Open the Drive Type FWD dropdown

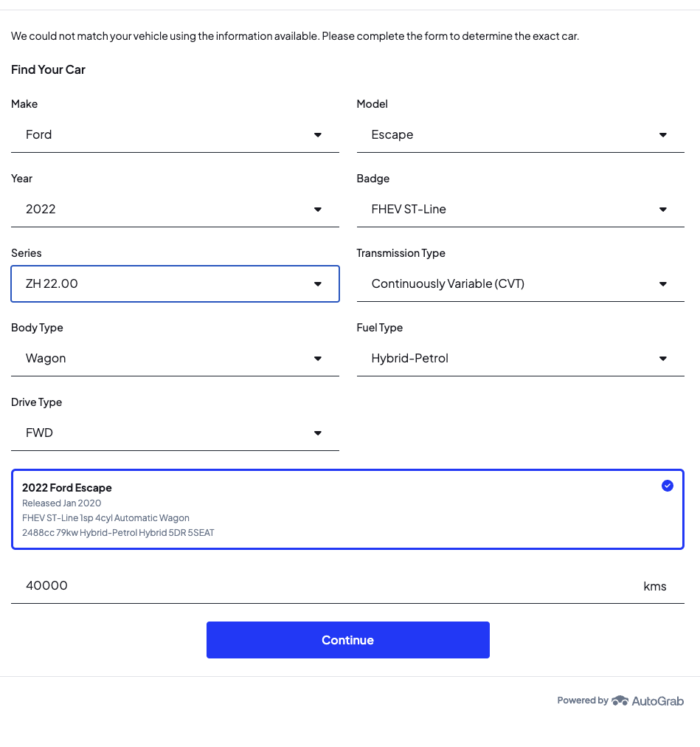pyautogui.click(x=175, y=433)
